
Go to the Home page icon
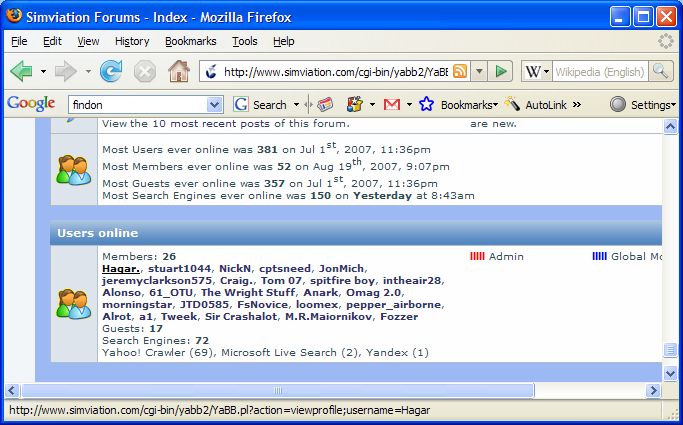[178, 71]
